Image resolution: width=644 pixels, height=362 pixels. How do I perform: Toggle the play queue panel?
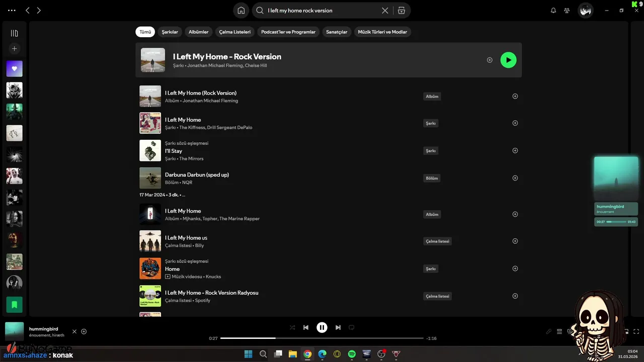[559, 331]
